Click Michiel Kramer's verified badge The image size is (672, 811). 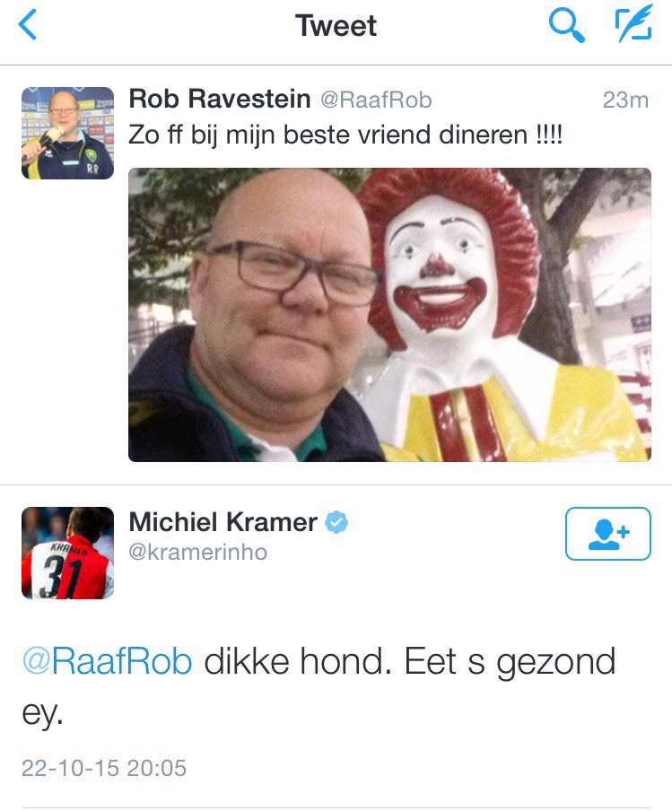pyautogui.click(x=336, y=522)
